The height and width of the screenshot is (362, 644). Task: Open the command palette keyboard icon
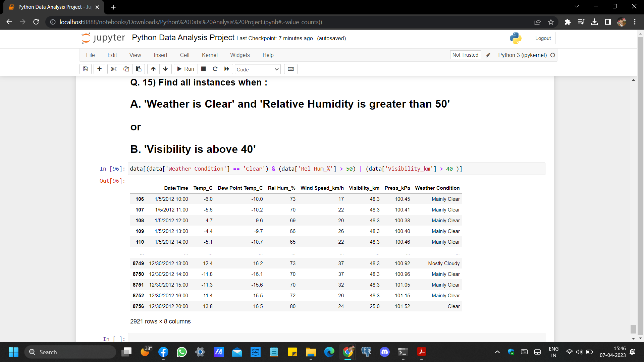[x=291, y=69]
